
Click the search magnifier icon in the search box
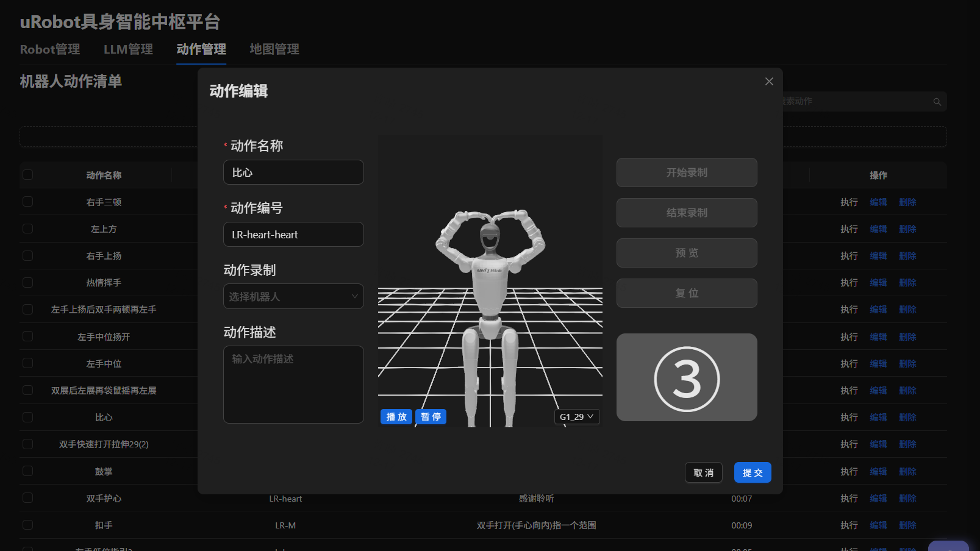(x=937, y=102)
